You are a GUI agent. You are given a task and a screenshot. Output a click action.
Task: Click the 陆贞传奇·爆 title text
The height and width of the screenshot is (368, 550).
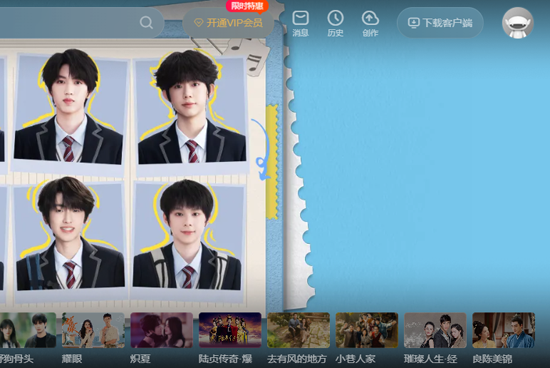[x=226, y=359]
